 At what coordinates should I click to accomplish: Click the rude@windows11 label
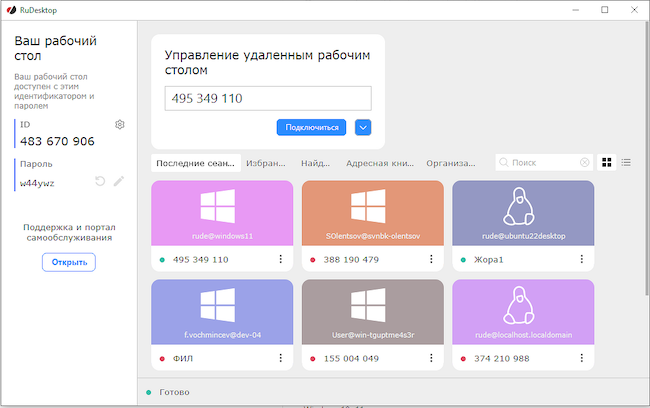click(x=222, y=236)
